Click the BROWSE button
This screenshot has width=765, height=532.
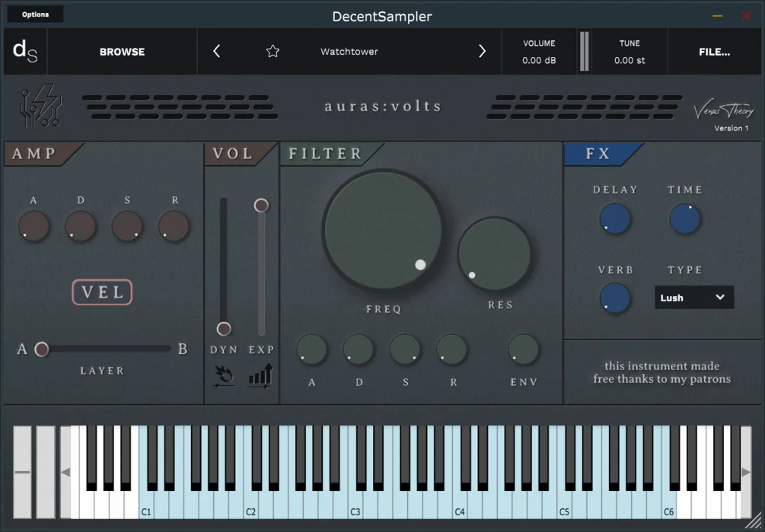[122, 52]
